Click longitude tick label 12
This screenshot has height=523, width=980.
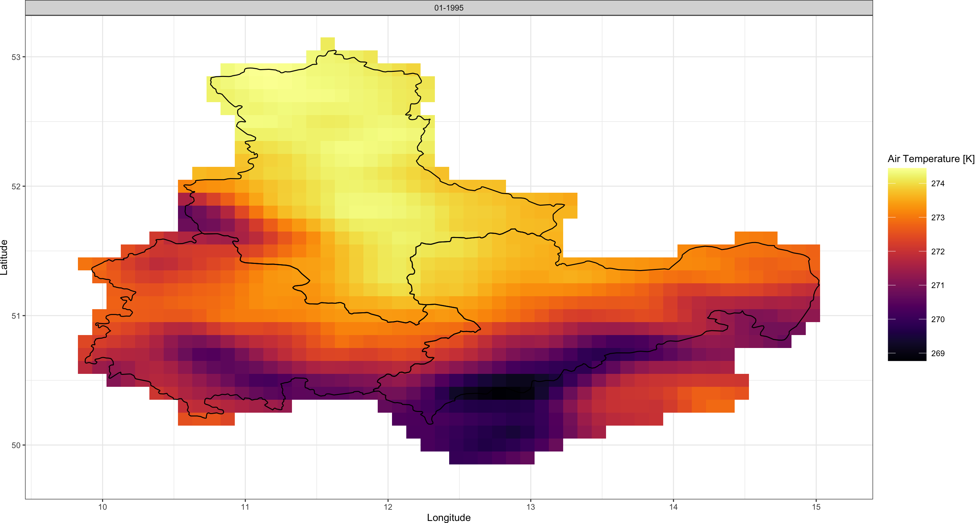[x=388, y=507]
